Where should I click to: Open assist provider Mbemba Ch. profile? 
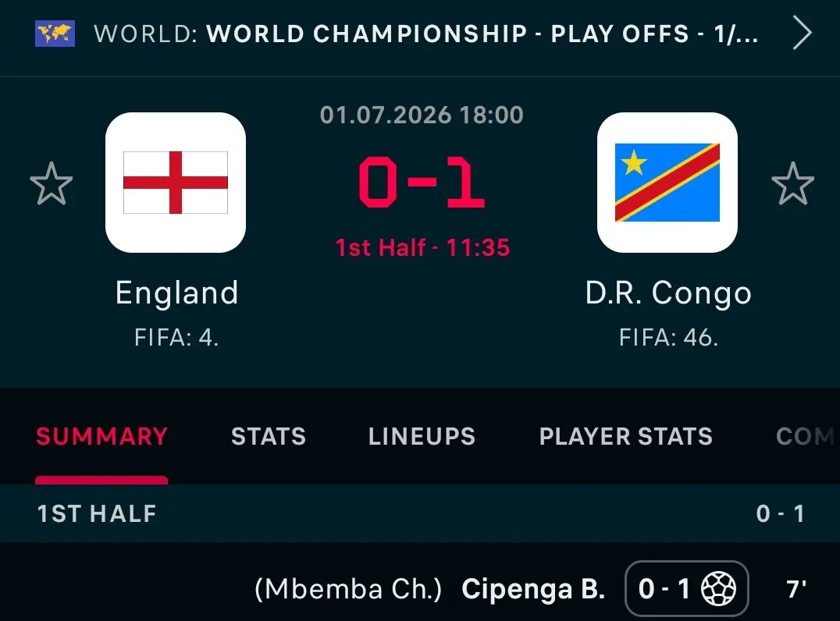point(348,590)
